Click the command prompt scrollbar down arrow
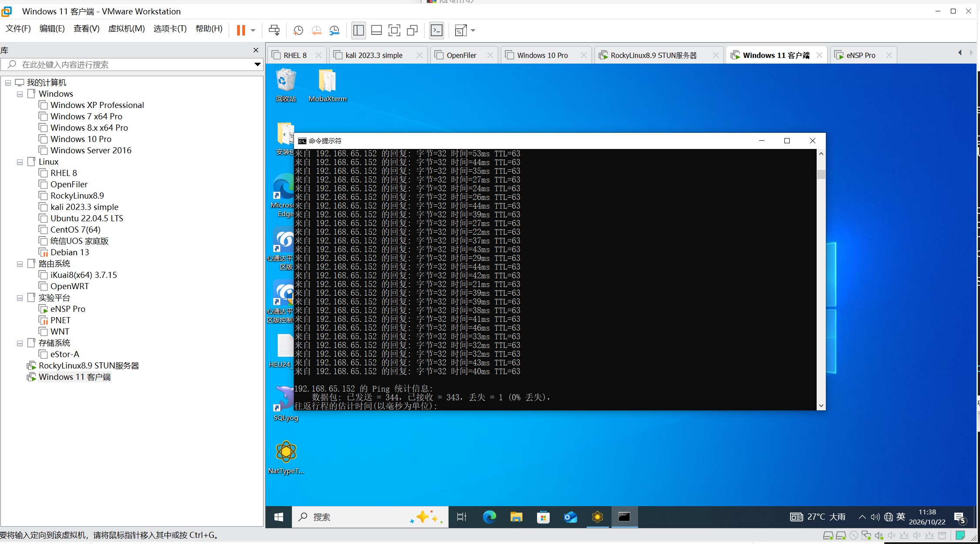Screen dimensions: 980x544 click(821, 405)
